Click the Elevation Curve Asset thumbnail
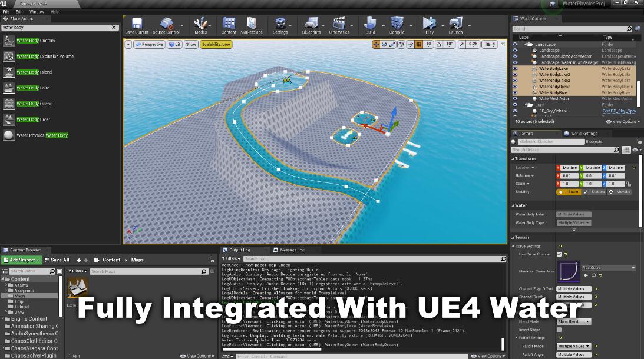This screenshot has width=644, height=359. (568, 271)
